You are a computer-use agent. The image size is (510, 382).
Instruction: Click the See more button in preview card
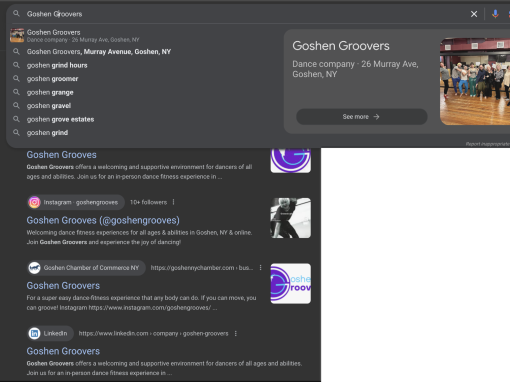pyautogui.click(x=362, y=117)
